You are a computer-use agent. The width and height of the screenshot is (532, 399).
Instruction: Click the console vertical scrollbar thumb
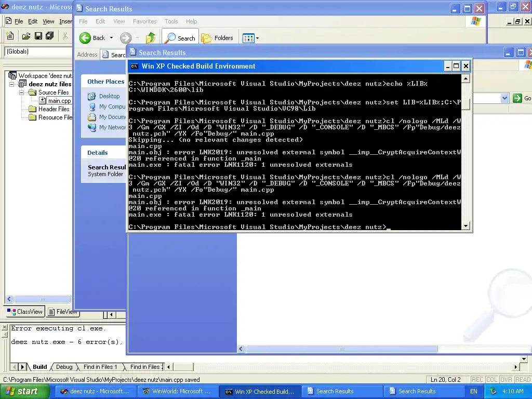click(466, 104)
